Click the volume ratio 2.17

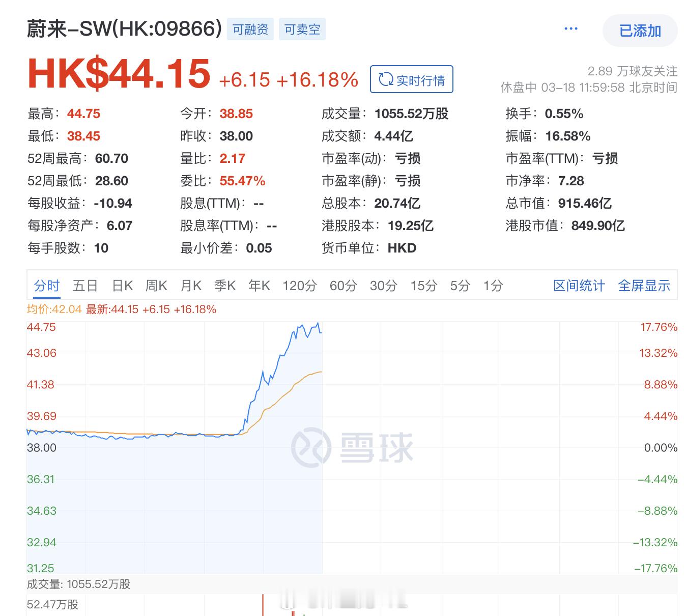pyautogui.click(x=233, y=158)
